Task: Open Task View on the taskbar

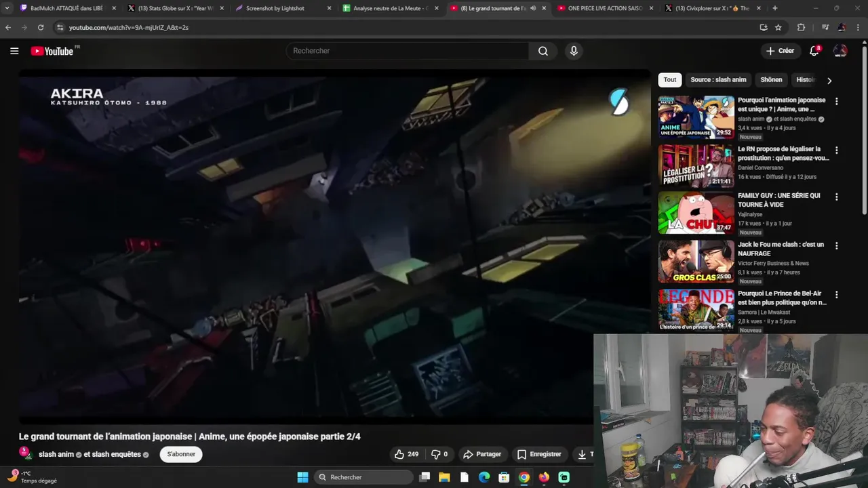Action: [x=425, y=477]
